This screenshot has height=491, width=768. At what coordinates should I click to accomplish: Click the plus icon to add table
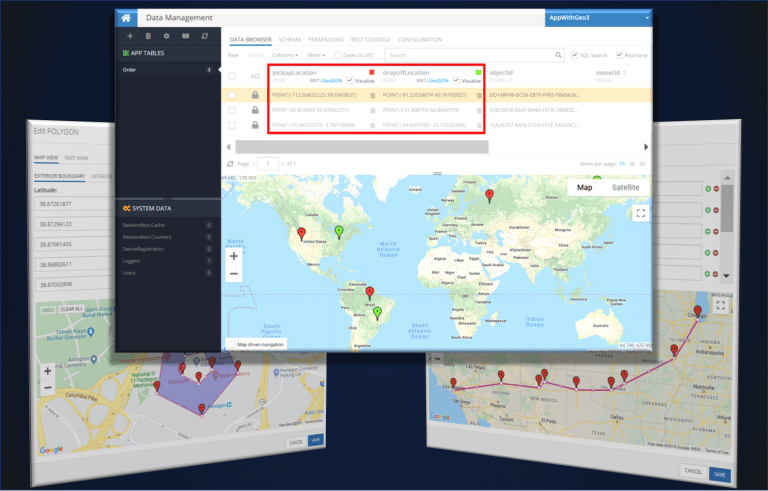[x=130, y=36]
